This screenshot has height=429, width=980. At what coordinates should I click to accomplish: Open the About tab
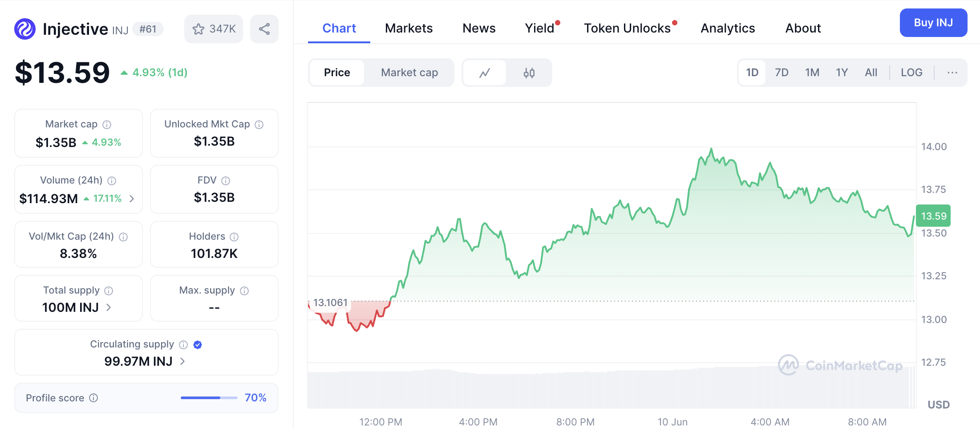point(803,28)
